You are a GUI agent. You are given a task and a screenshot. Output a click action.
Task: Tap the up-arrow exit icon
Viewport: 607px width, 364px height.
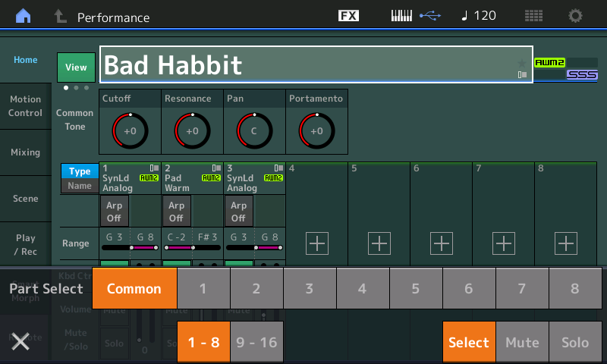(59, 16)
